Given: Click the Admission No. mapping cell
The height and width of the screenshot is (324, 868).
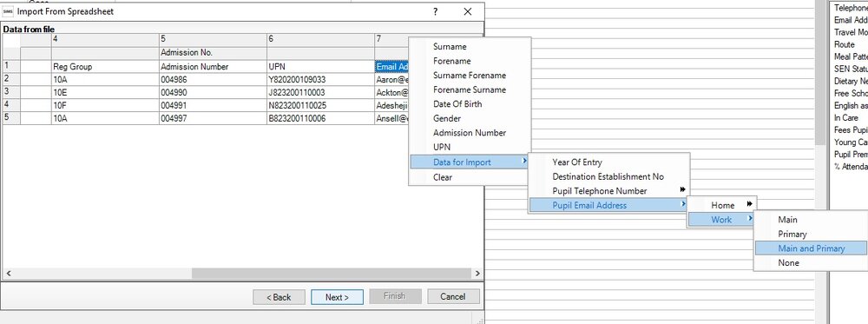Looking at the screenshot, I should click(214, 53).
